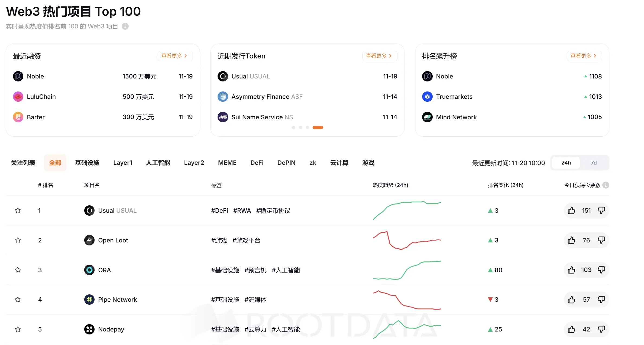Image resolution: width=644 pixels, height=345 pixels.
Task: Click the Pipe Network project logo
Action: click(x=89, y=300)
